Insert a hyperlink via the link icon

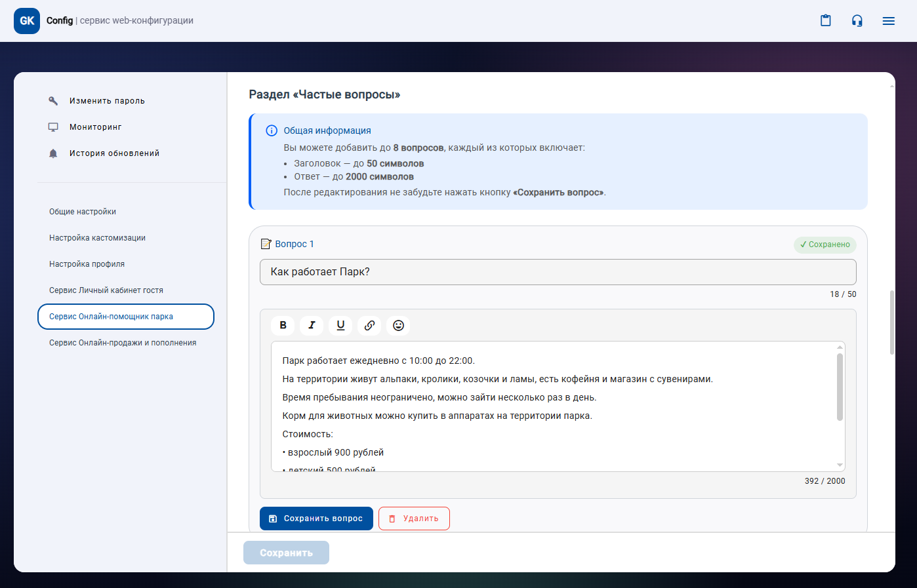click(369, 325)
